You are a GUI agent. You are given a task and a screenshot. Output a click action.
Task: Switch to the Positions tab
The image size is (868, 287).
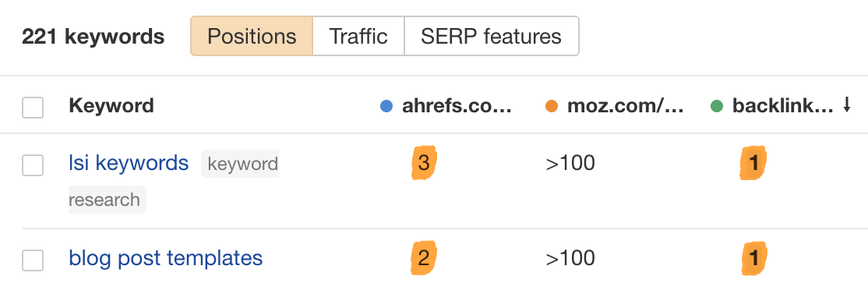[252, 36]
